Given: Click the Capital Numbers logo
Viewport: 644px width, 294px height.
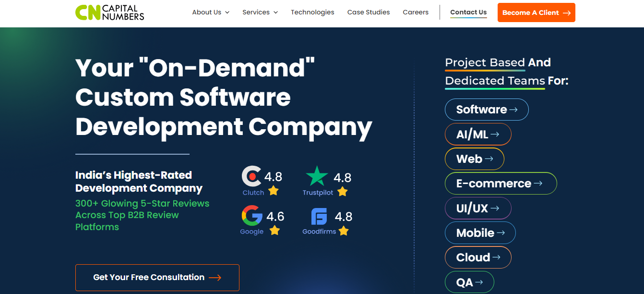Looking at the screenshot, I should click(109, 12).
